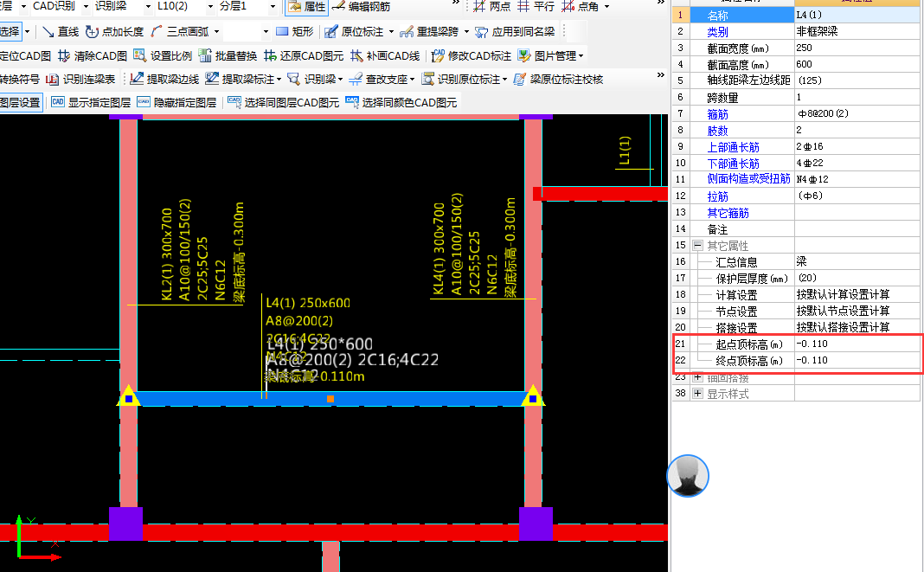Select the 平行 parallel axis tool
924x572 pixels.
[536, 7]
